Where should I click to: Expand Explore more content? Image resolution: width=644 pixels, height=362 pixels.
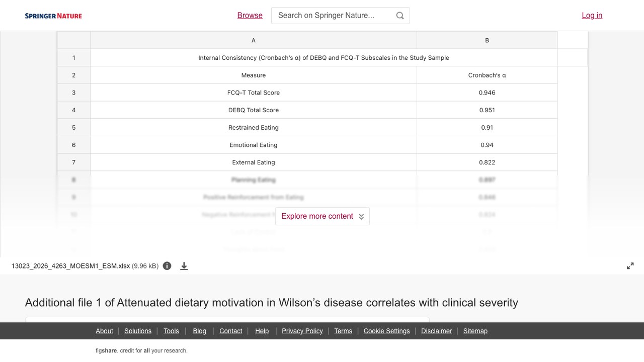tap(323, 216)
